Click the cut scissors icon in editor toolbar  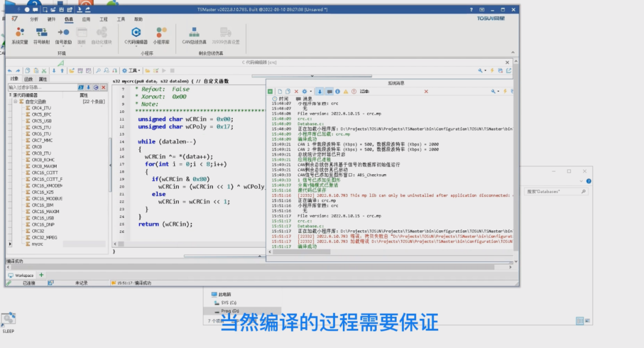click(x=44, y=71)
